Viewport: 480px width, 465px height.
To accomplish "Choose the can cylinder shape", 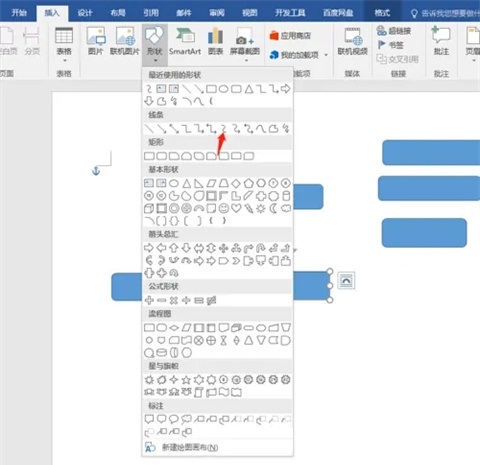I will 286,196.
